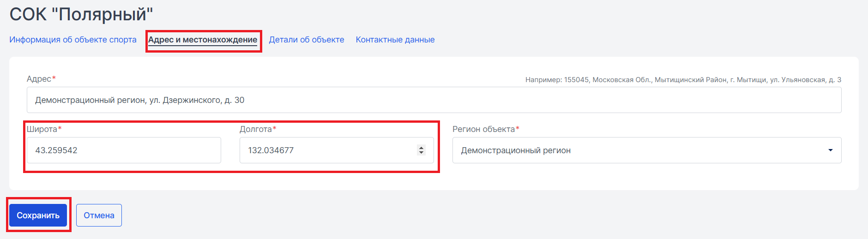Screen dimensions: 868x239
Task: Click into the Широта input field
Action: 124,150
